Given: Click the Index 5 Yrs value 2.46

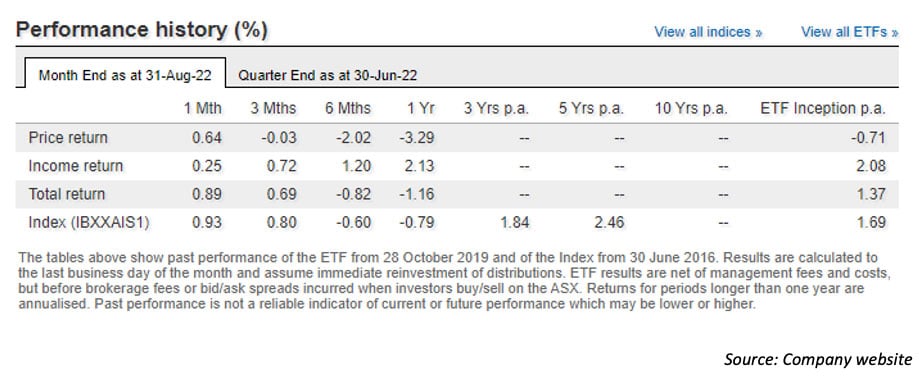Looking at the screenshot, I should (x=610, y=223).
